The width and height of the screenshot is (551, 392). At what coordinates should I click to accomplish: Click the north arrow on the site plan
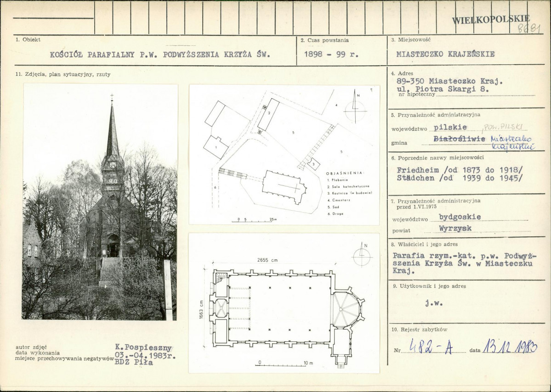tap(355, 107)
